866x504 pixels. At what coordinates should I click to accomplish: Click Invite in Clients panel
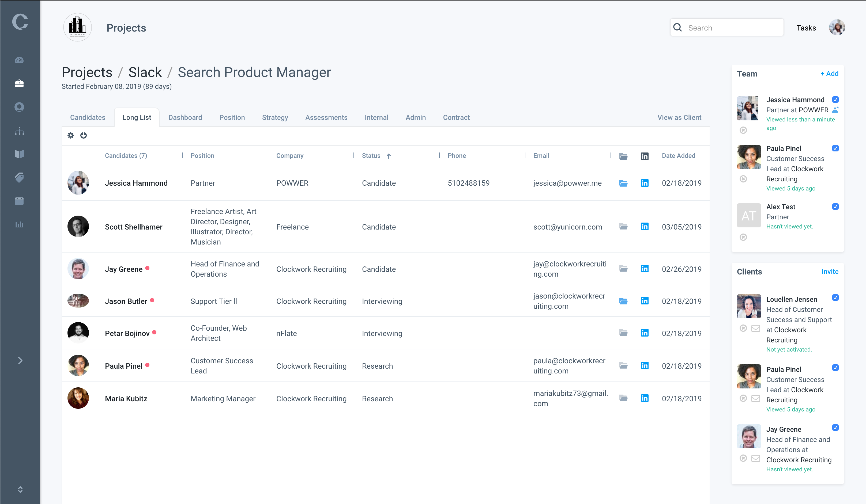pos(830,272)
